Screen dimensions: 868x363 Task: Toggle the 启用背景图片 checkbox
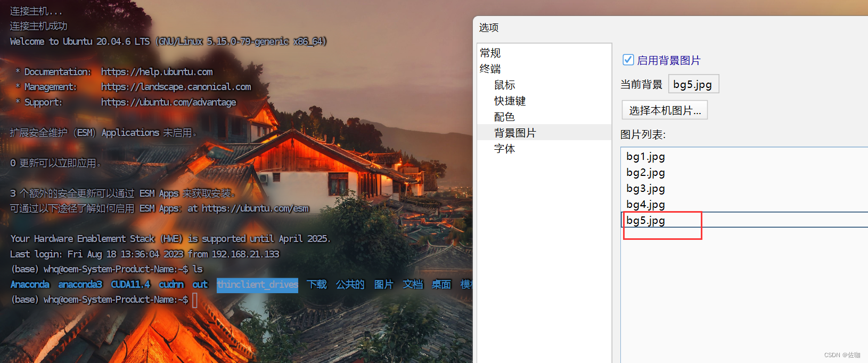(x=628, y=60)
